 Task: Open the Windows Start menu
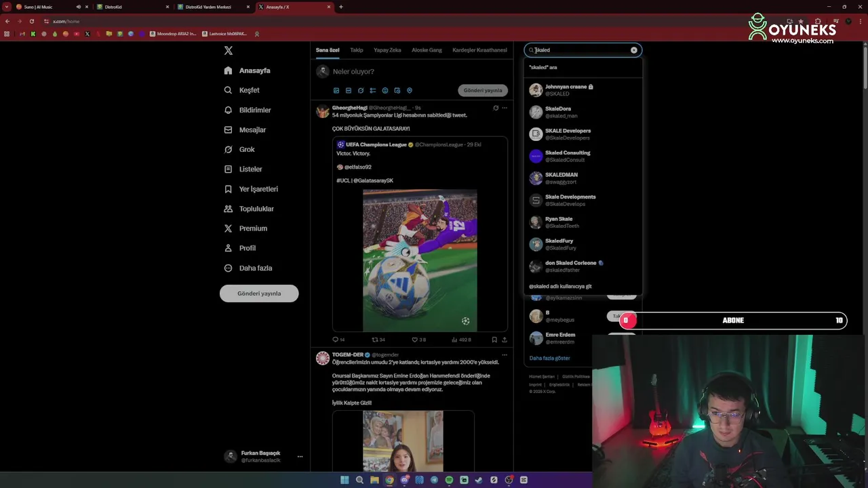pos(344,480)
